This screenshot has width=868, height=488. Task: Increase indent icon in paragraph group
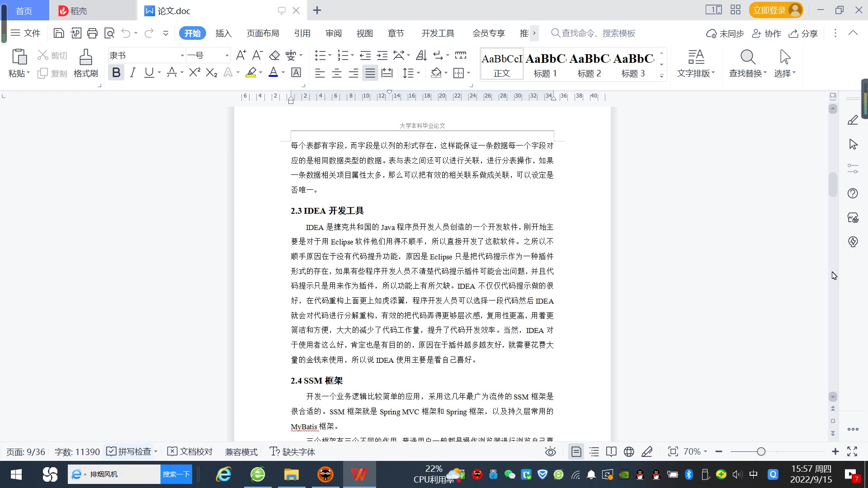click(382, 55)
